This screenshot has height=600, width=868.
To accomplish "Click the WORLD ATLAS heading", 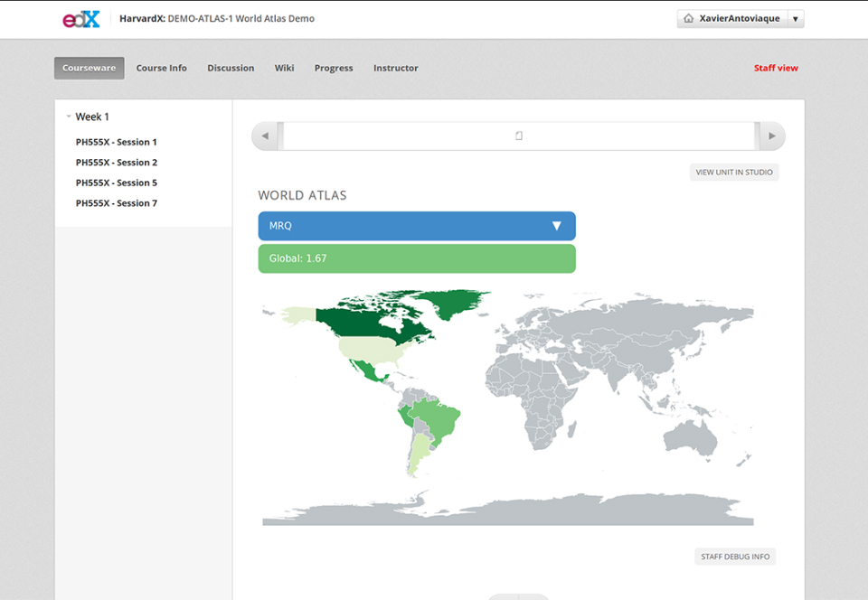I will click(302, 195).
